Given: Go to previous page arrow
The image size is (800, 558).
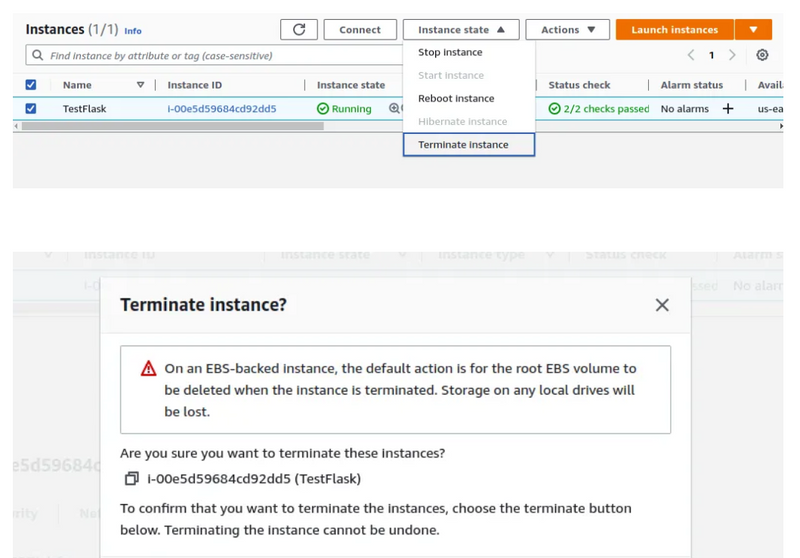Looking at the screenshot, I should pyautogui.click(x=691, y=56).
